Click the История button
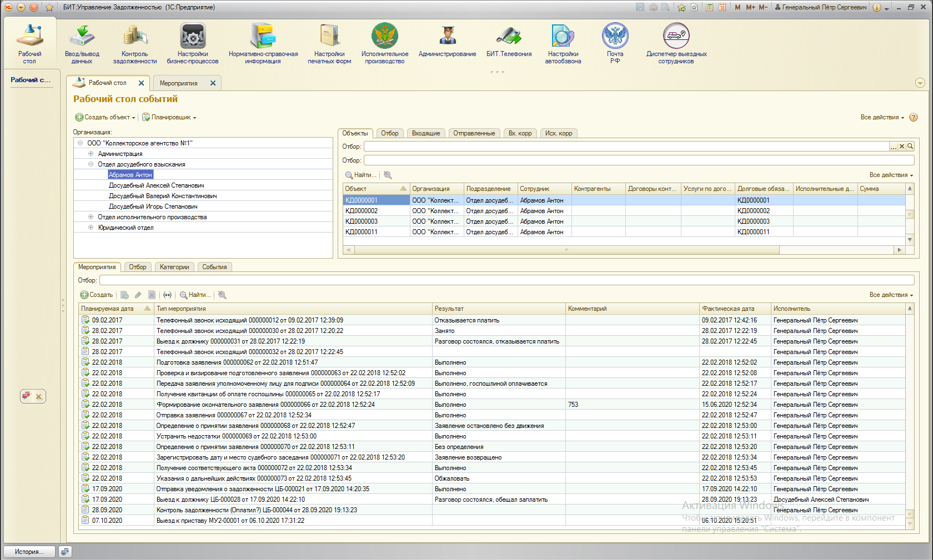This screenshot has width=933, height=560. point(29,552)
